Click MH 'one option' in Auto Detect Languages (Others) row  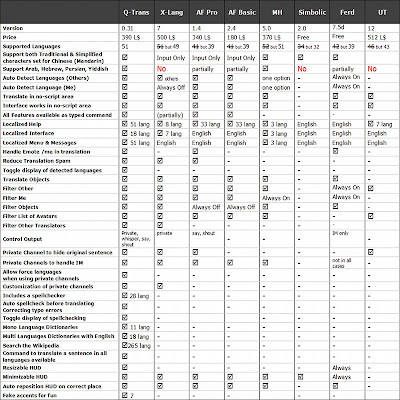tap(276, 78)
